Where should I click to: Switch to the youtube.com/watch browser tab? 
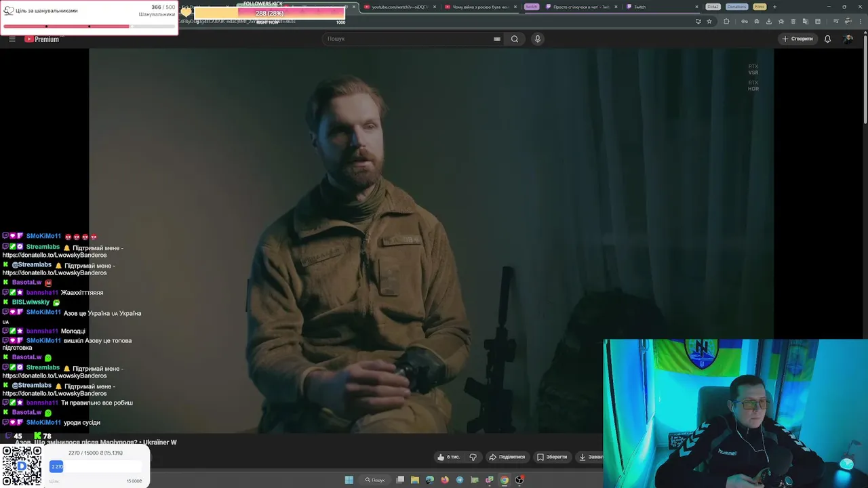click(x=399, y=7)
